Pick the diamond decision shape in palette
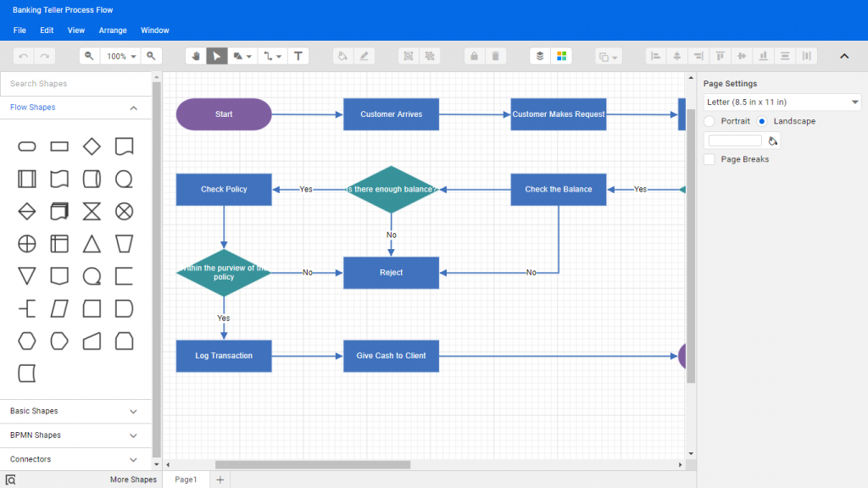The height and width of the screenshot is (488, 868). [92, 147]
